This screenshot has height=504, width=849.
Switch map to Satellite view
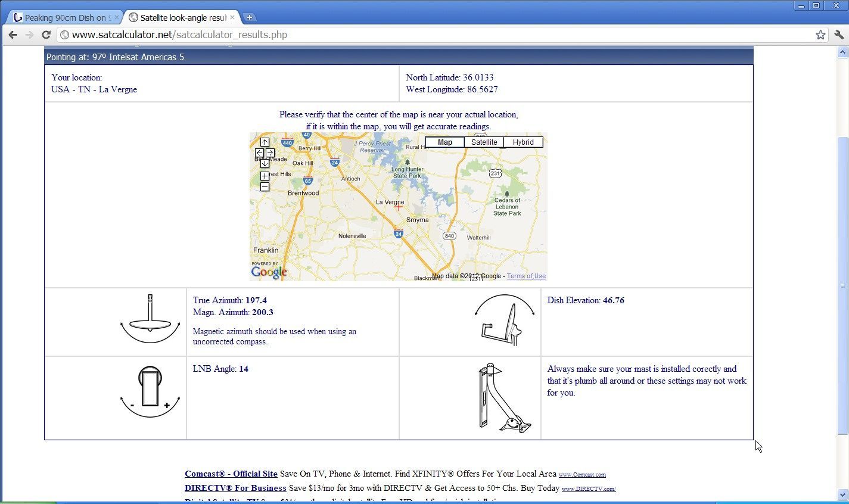point(484,142)
